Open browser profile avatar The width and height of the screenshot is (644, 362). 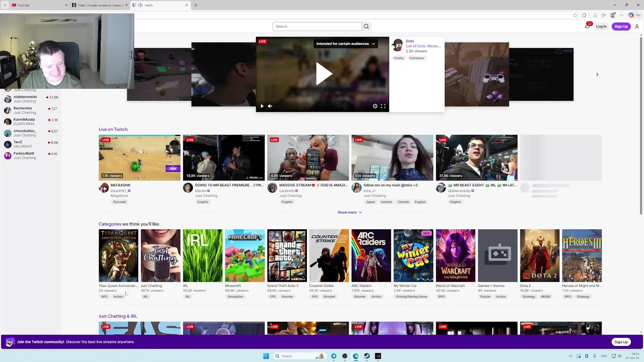[x=613, y=15]
